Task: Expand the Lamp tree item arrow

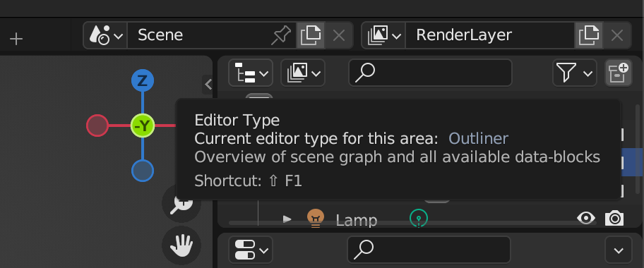Action: (287, 219)
